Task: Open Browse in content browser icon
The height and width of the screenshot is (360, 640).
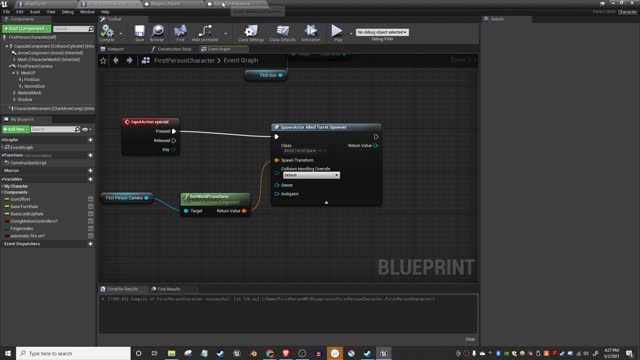Action: [x=157, y=33]
